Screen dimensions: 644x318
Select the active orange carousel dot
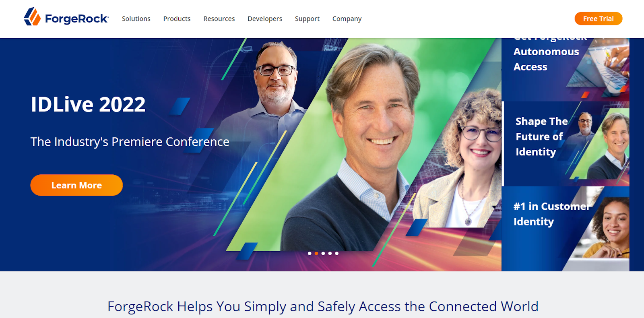point(316,253)
